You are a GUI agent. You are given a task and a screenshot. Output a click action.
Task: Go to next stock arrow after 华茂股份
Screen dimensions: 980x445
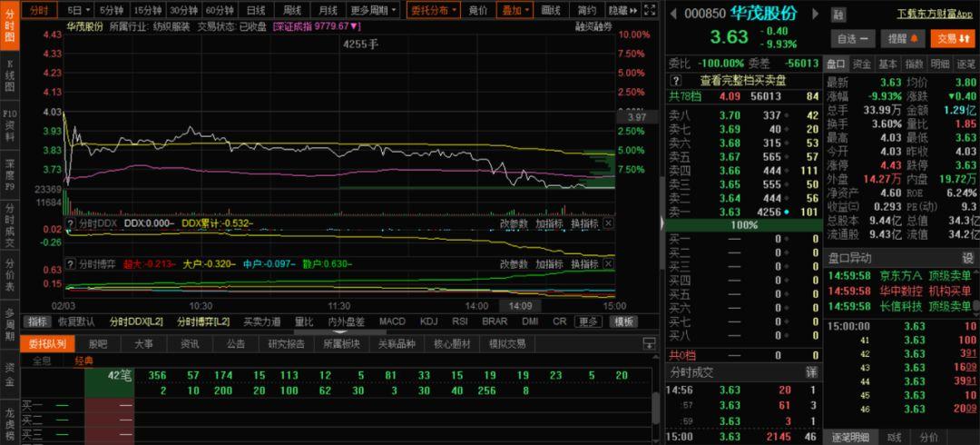(814, 15)
